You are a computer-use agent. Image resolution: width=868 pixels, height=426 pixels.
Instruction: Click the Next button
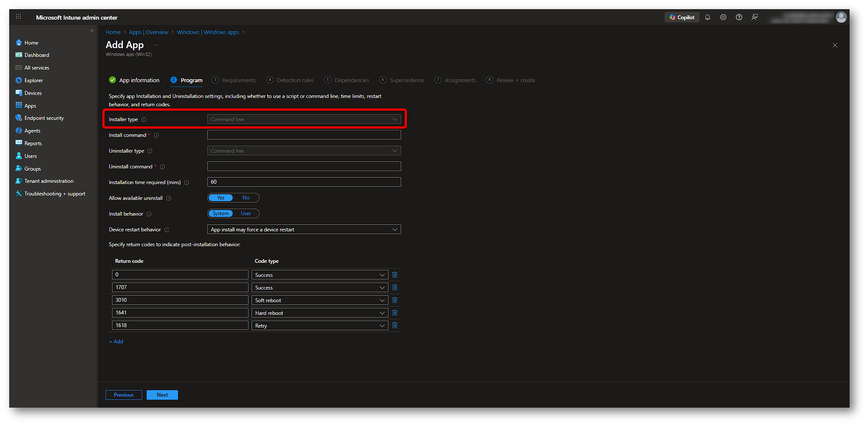(162, 395)
